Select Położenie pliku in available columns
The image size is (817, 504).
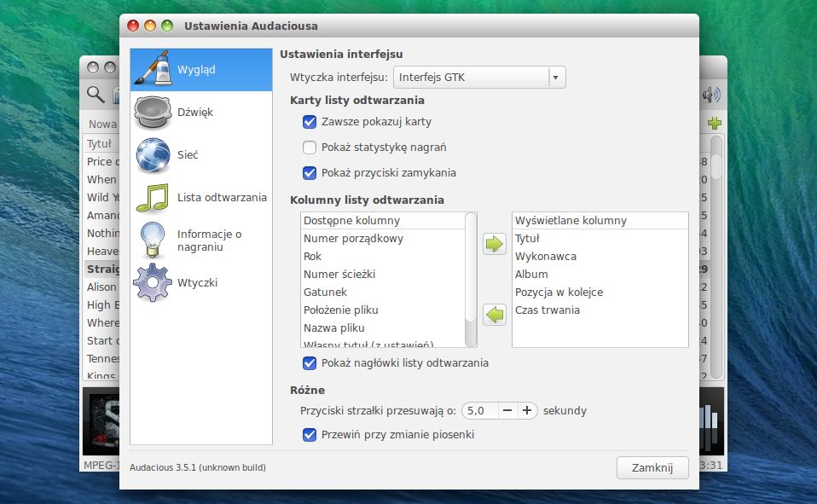382,310
